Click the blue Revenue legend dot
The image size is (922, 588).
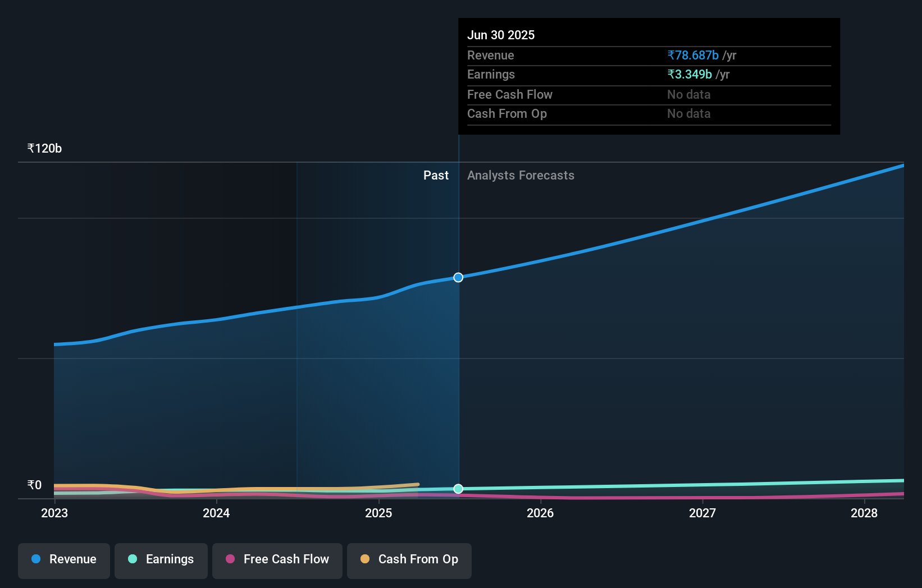(35, 559)
